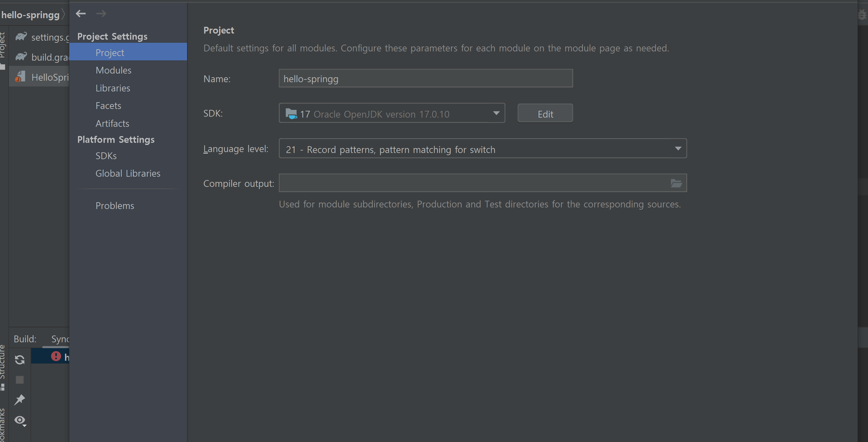868x442 pixels.
Task: Click the Gradle elephant icon of settings.gradle
Action: coord(21,36)
